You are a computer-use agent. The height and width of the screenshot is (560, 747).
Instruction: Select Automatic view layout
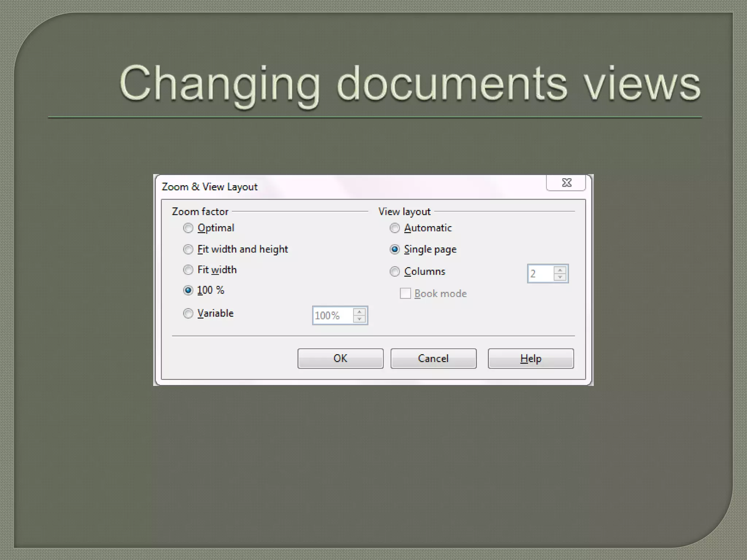click(395, 228)
